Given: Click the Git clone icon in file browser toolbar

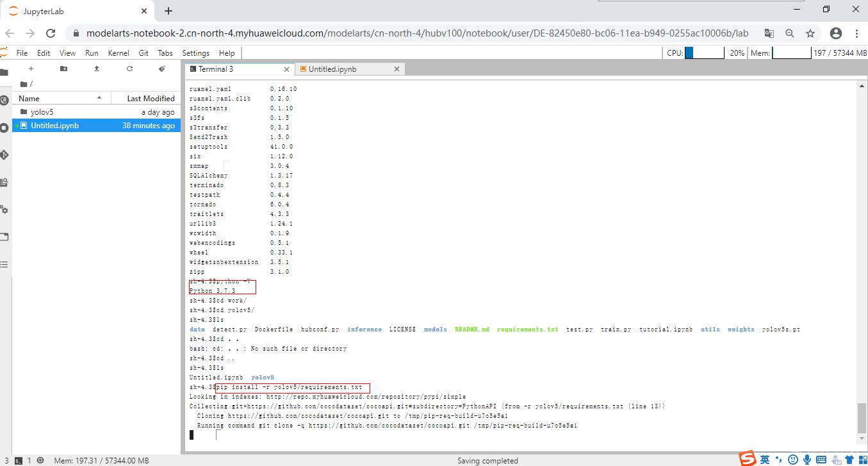Looking at the screenshot, I should click(x=162, y=69).
